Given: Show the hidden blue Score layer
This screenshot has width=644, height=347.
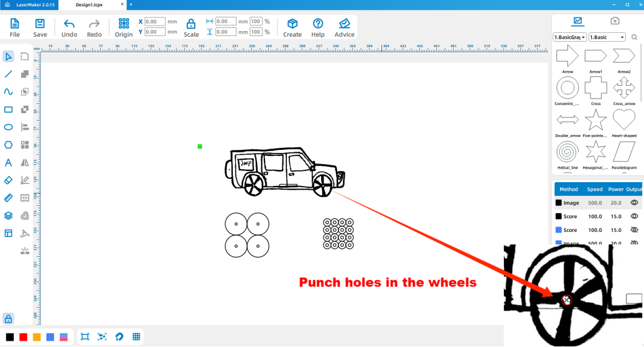Looking at the screenshot, I should (x=634, y=229).
